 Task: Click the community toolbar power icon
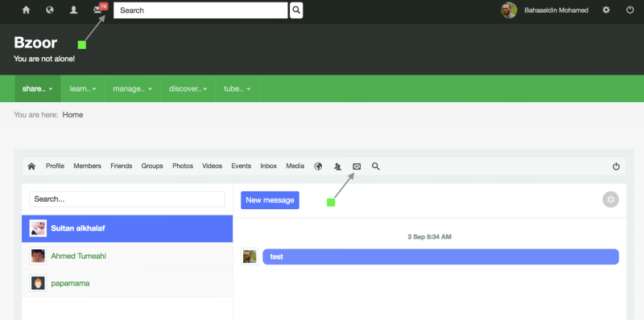(x=616, y=166)
